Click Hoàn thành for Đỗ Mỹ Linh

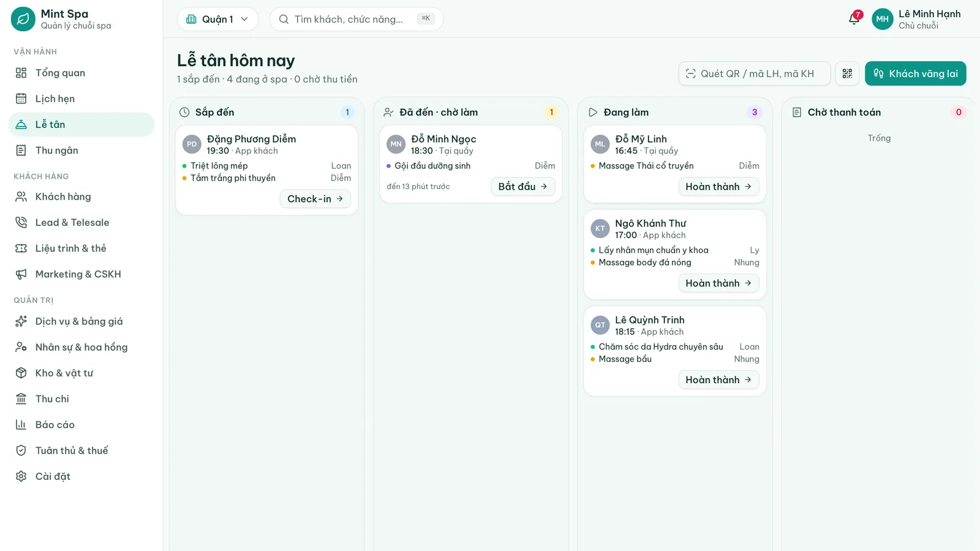point(718,187)
